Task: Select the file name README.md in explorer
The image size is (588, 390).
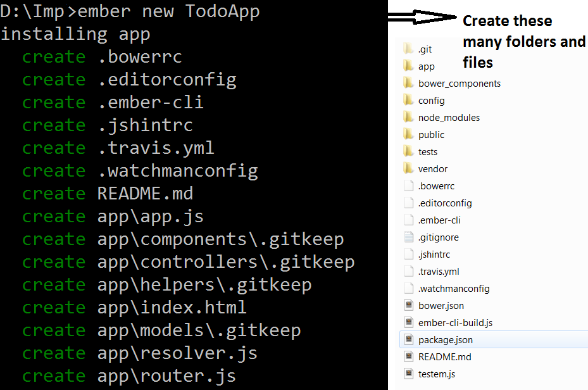Action: click(x=445, y=357)
